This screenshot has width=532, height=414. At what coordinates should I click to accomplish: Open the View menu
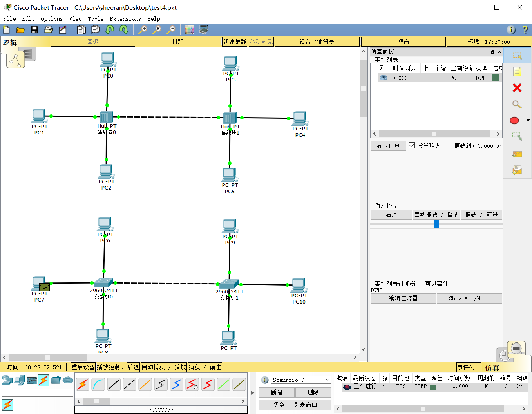(x=75, y=19)
